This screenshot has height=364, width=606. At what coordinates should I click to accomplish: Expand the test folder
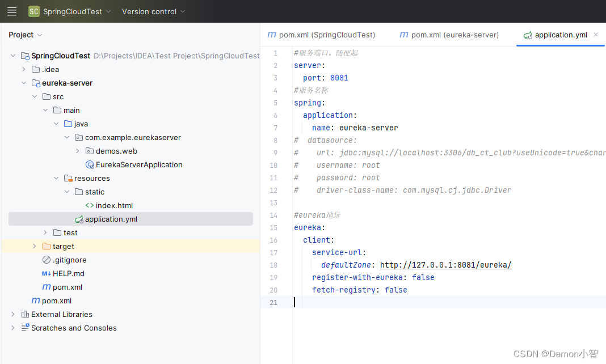tap(45, 232)
